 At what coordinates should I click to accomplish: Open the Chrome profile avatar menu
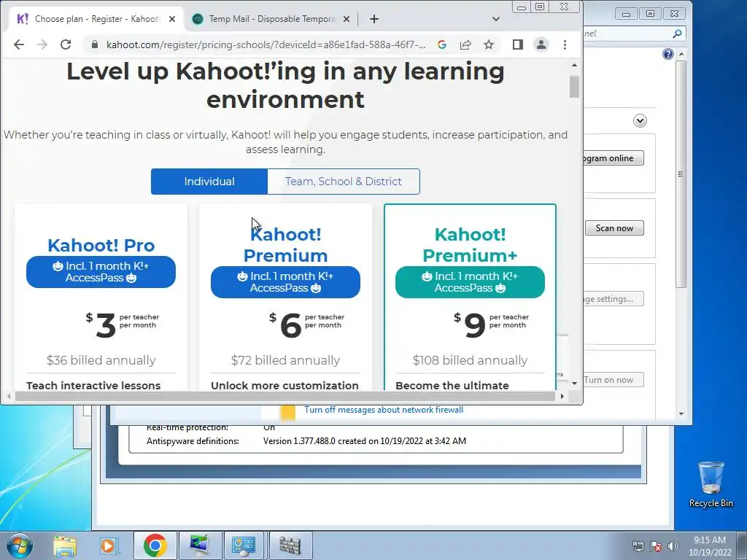541,44
